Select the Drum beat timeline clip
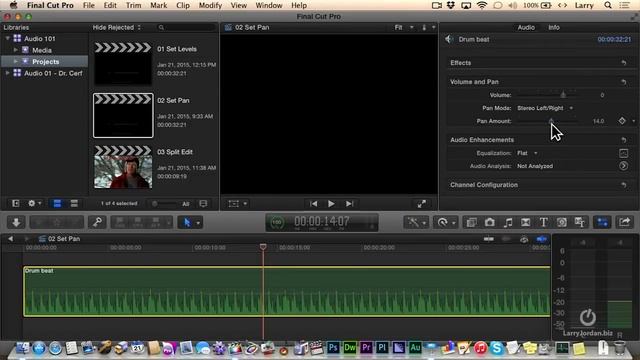This screenshot has width=640, height=360. pyautogui.click(x=287, y=291)
